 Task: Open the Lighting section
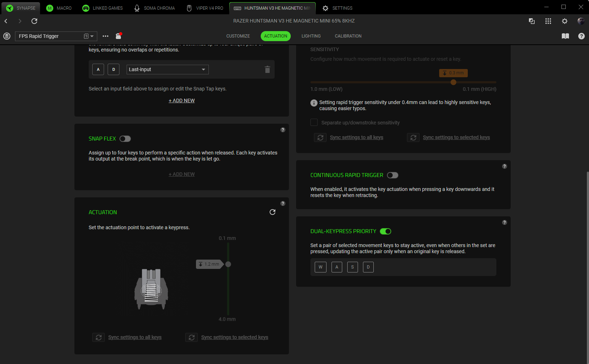[311, 36]
